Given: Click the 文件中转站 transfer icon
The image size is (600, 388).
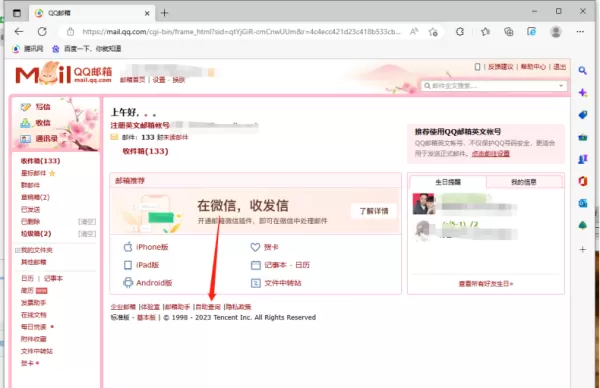Looking at the screenshot, I should click(x=255, y=283).
